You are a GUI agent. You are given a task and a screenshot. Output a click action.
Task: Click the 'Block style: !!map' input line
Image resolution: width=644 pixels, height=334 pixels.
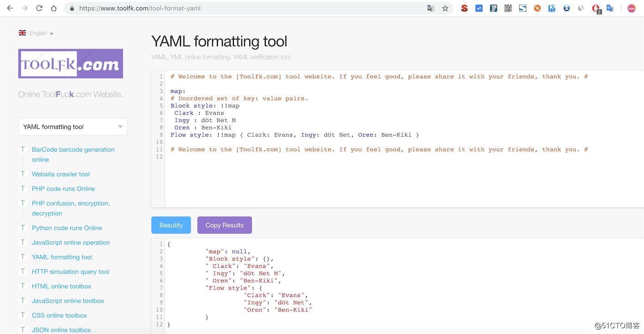click(x=205, y=106)
